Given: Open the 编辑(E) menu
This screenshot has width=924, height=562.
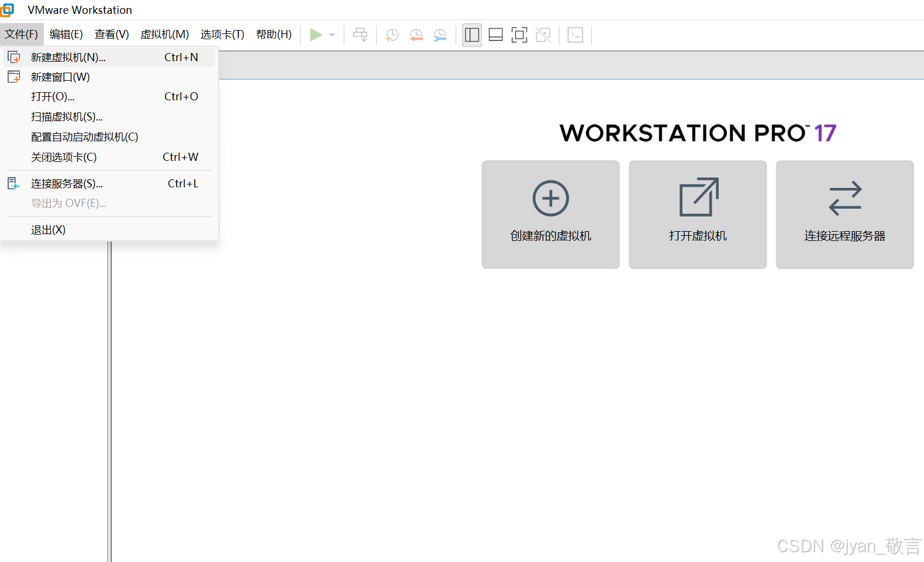Looking at the screenshot, I should tap(66, 35).
